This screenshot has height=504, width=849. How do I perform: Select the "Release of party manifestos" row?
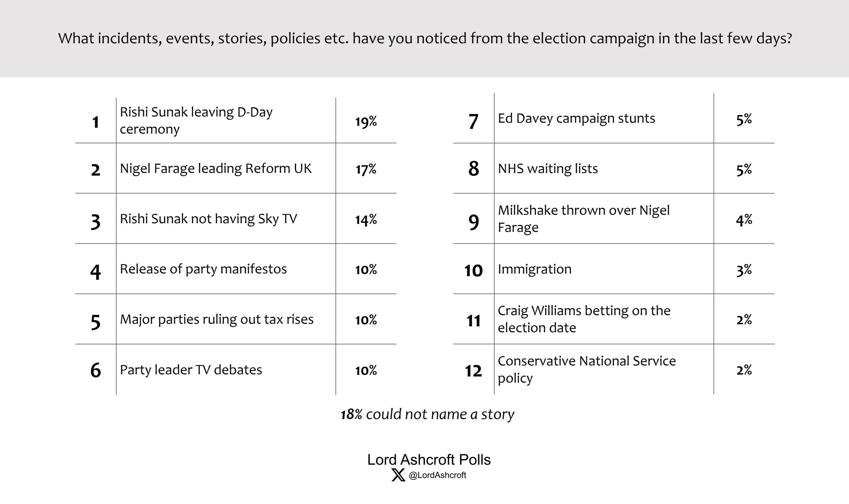pyautogui.click(x=203, y=269)
